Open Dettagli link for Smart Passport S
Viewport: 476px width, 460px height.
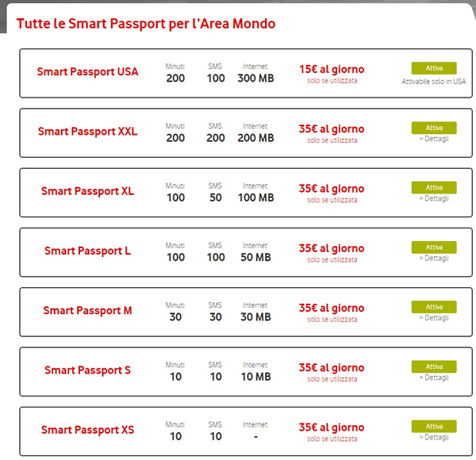434,378
